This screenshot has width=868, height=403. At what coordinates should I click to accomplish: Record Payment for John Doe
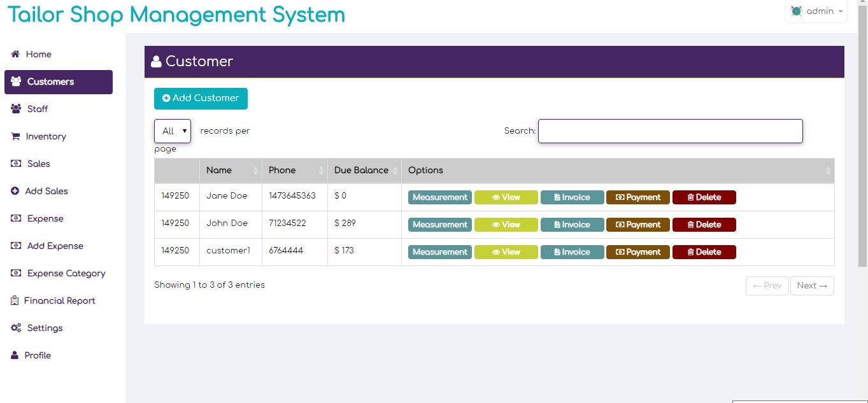pyautogui.click(x=638, y=225)
